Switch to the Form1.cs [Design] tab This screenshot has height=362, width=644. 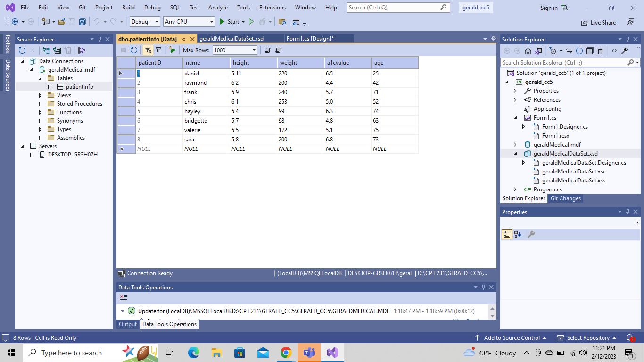point(311,38)
